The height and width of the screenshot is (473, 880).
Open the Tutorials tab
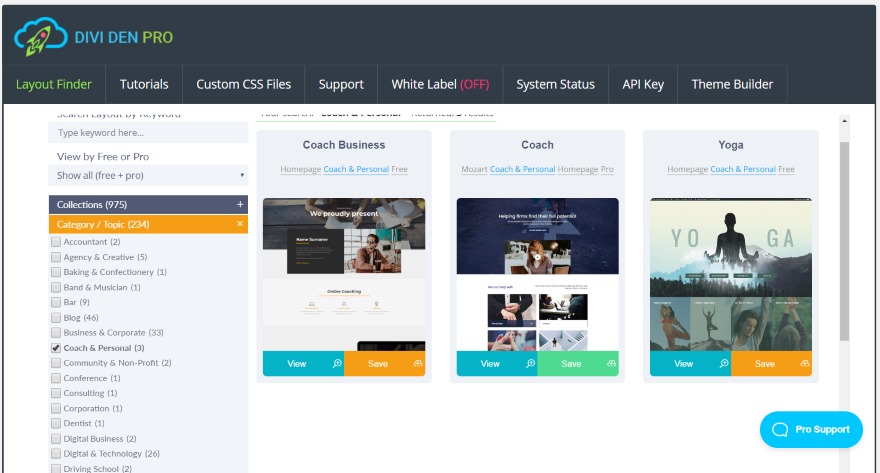point(144,84)
